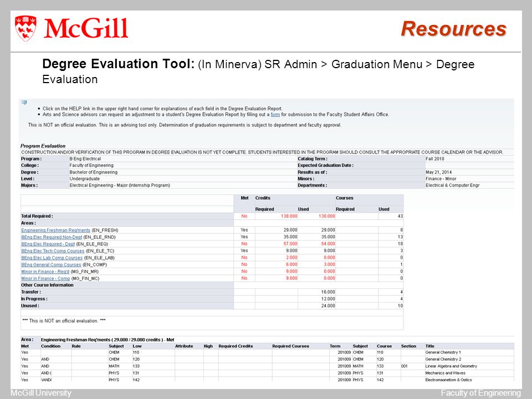Open BEng Elec Lab Comp Courses link
This screenshot has height=399, width=532.
coord(52,258)
